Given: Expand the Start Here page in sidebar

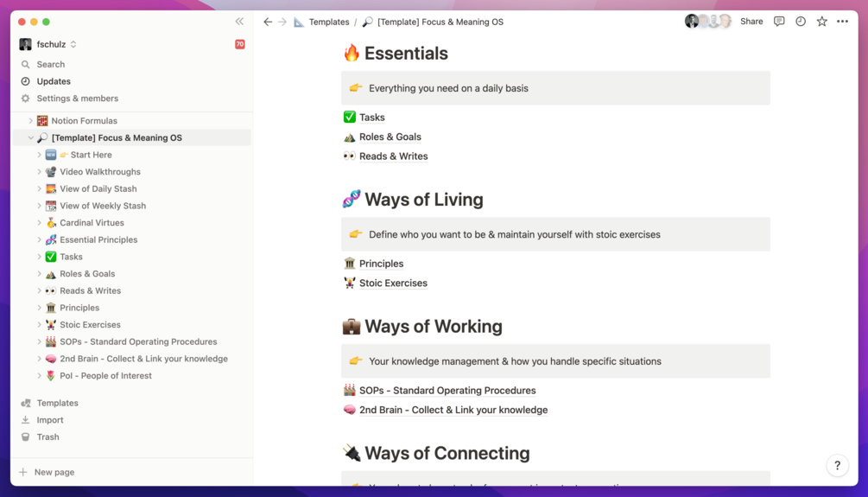Looking at the screenshot, I should point(39,155).
